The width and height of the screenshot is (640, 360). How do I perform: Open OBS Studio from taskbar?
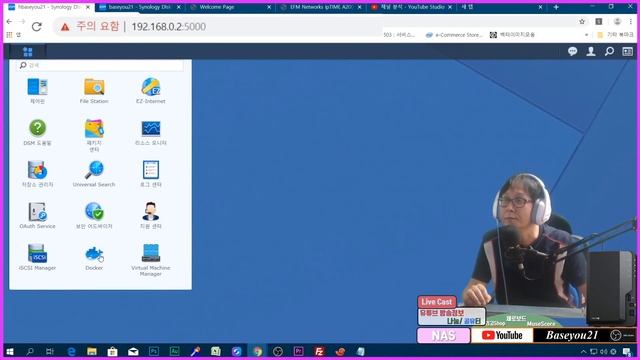coord(278,351)
